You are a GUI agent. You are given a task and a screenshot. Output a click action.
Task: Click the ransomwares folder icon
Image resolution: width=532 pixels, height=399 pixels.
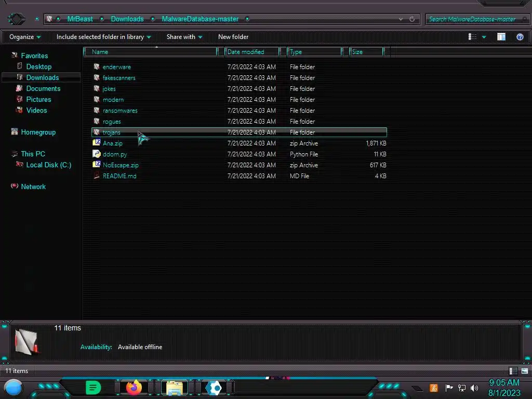pyautogui.click(x=97, y=110)
